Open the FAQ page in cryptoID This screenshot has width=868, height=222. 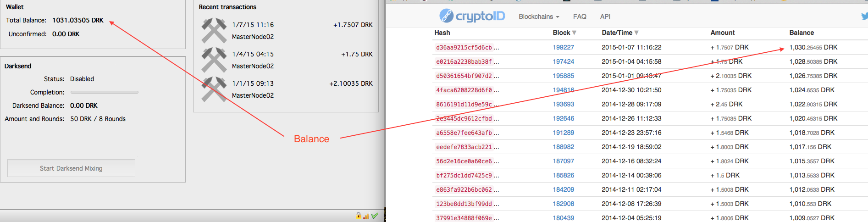pos(580,17)
